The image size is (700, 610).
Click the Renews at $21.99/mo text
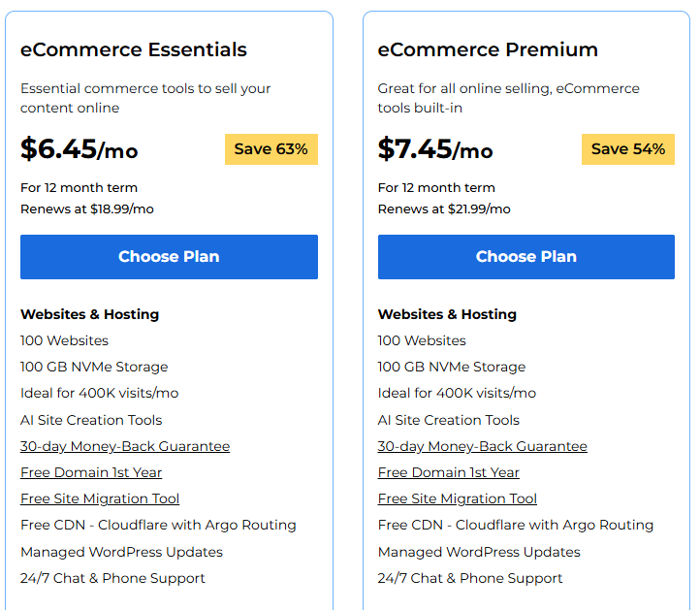(444, 209)
